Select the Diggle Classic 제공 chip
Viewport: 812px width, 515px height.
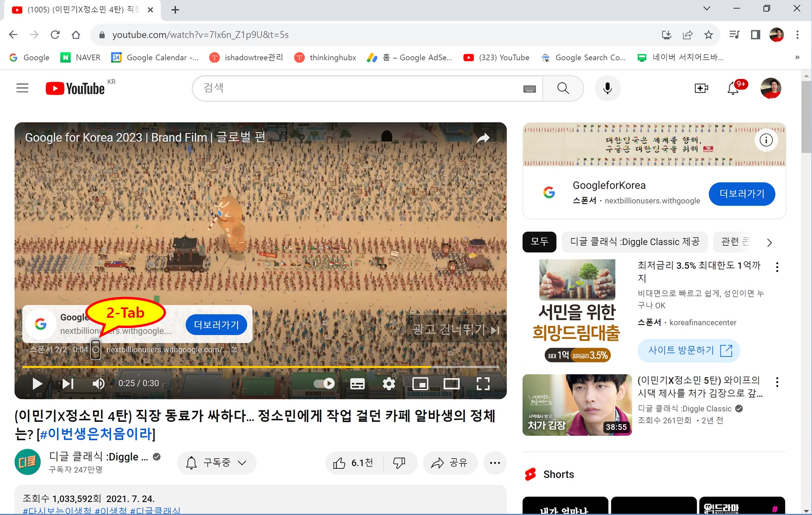tap(635, 242)
